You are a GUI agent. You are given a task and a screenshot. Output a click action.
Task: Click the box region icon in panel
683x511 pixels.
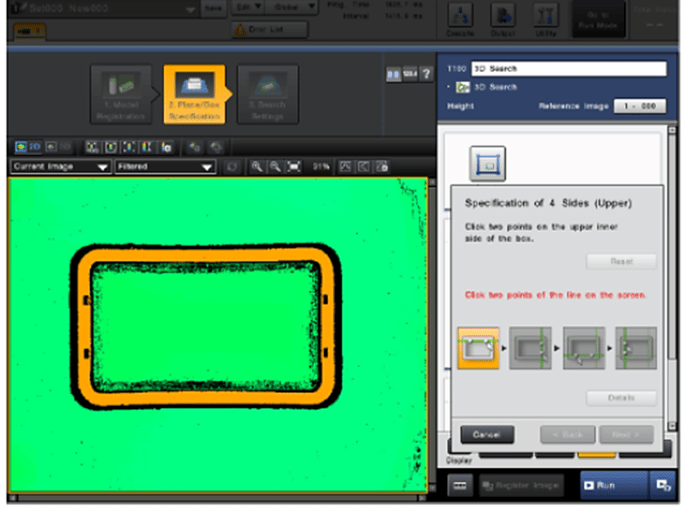tap(487, 162)
